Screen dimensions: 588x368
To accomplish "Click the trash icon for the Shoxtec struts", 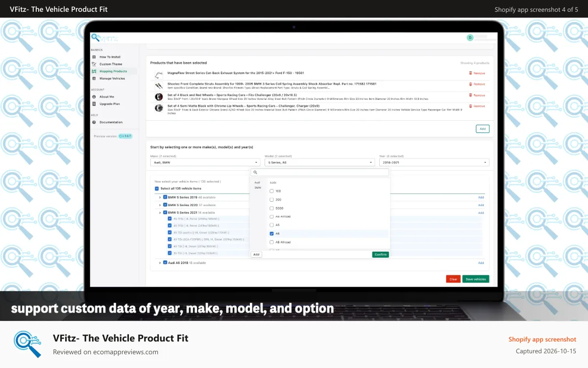I will tap(470, 84).
